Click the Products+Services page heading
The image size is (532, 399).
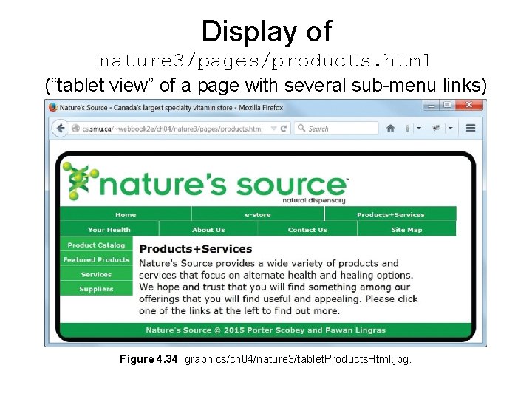click(x=196, y=249)
